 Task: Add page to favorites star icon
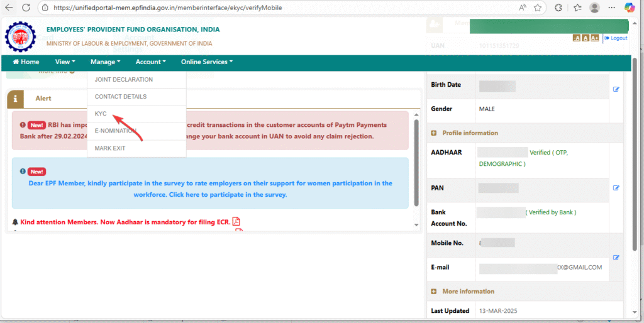click(x=537, y=8)
